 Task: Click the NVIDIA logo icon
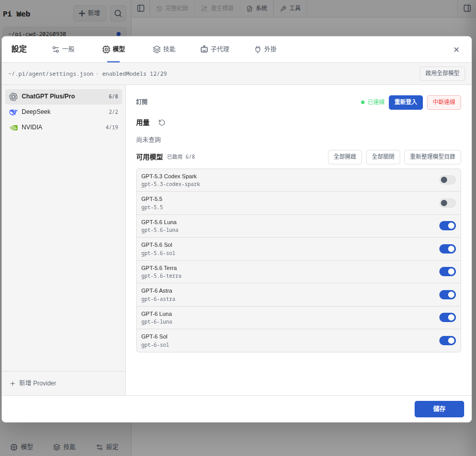13,127
